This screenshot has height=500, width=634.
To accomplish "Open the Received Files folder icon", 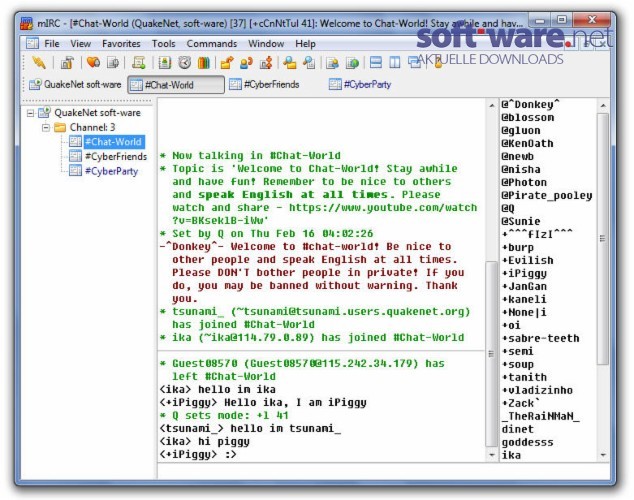I will coord(290,63).
